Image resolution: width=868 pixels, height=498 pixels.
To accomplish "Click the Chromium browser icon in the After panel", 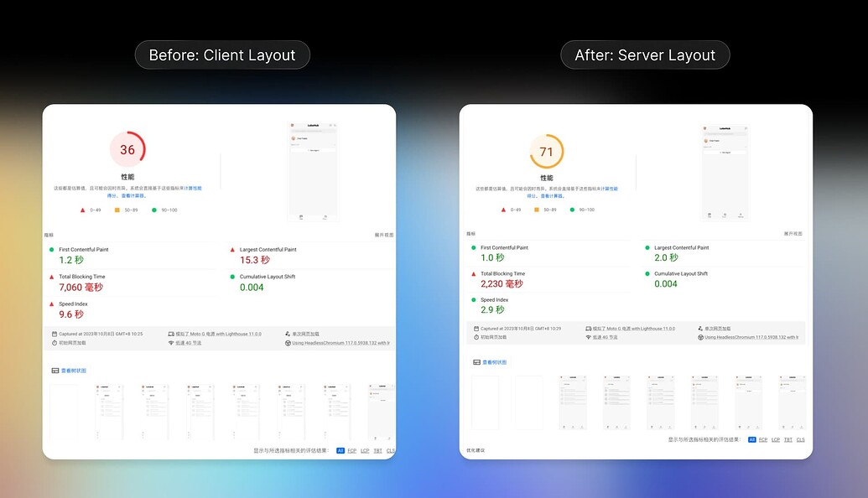I will point(700,338).
